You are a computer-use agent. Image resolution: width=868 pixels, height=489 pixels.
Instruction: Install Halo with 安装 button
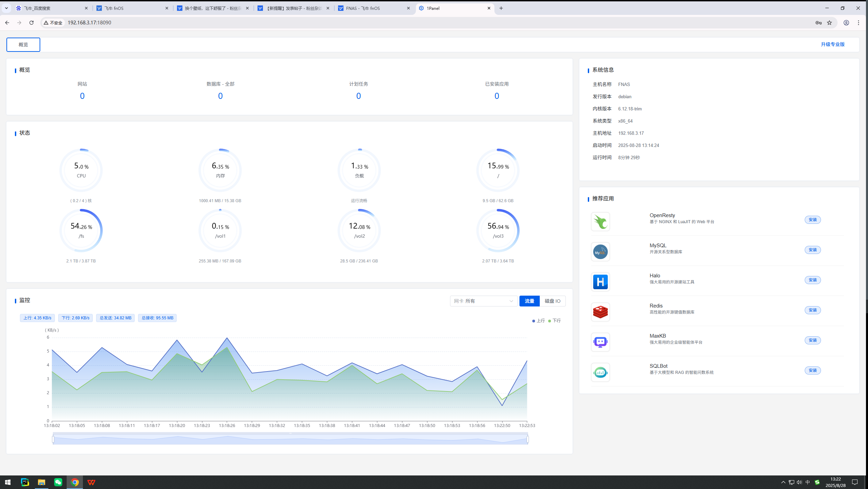tap(813, 280)
